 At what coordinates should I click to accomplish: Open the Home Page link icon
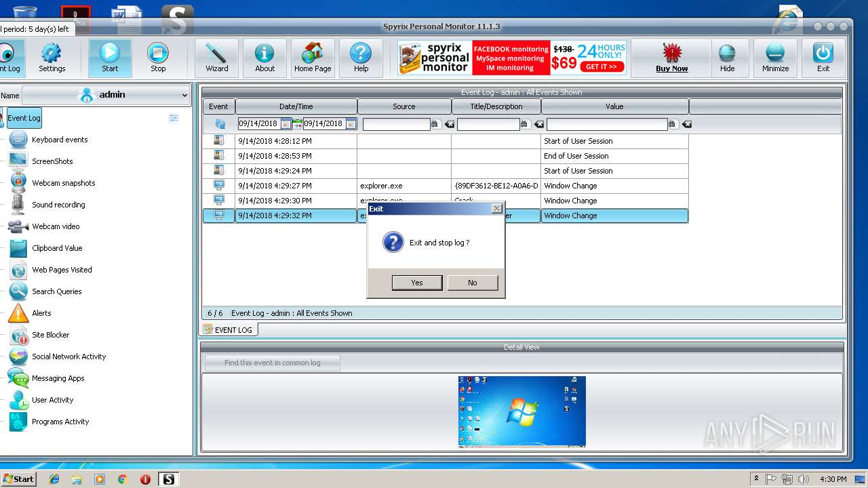pyautogui.click(x=313, y=58)
